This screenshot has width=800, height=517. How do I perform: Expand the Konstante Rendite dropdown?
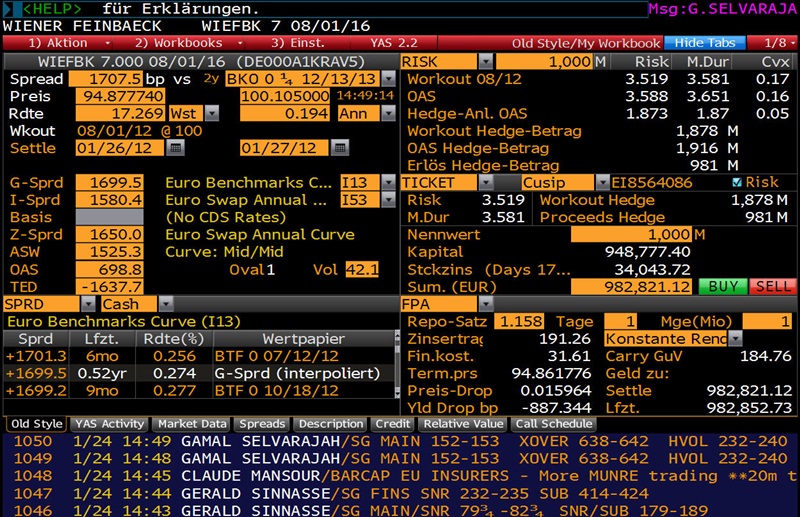[x=735, y=339]
